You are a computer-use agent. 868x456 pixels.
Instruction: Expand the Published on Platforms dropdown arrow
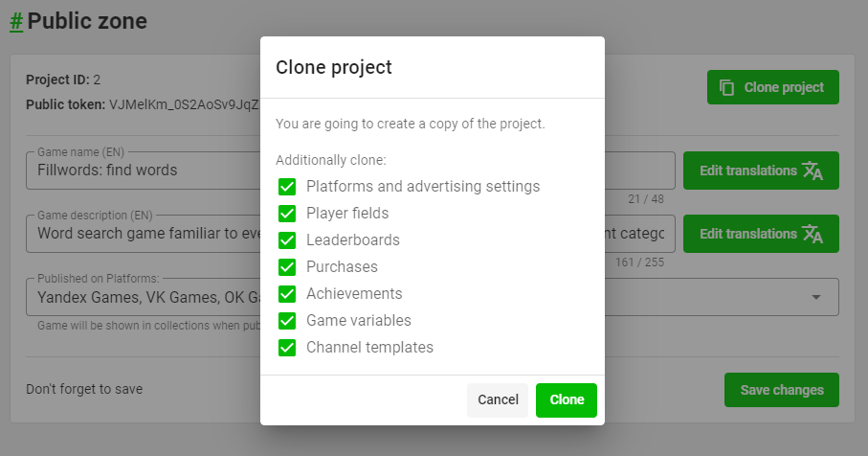(816, 297)
